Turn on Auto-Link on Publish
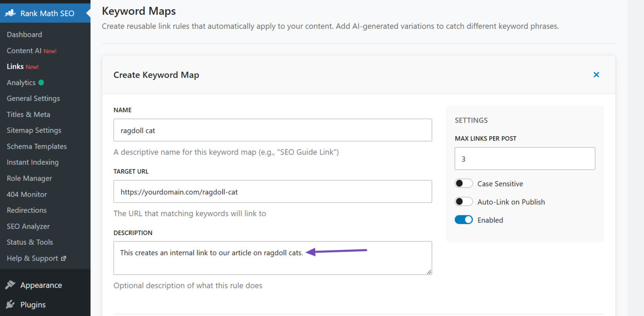Image resolution: width=644 pixels, height=316 pixels. coord(464,201)
